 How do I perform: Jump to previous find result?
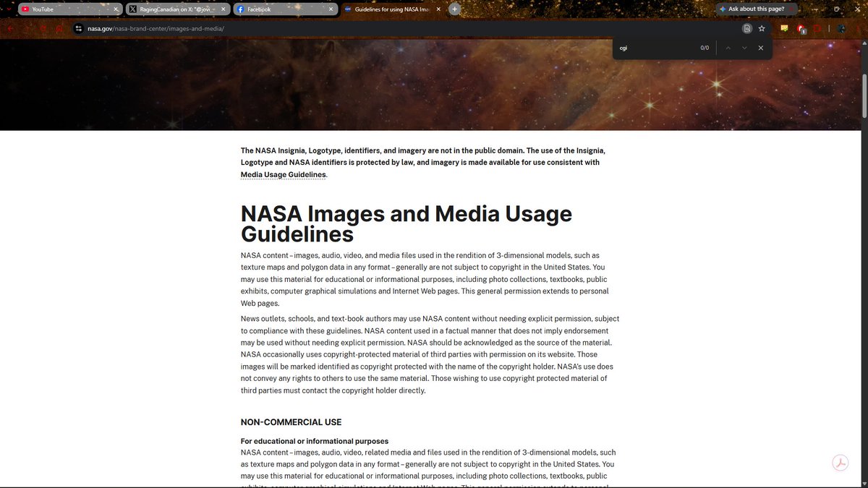click(728, 48)
